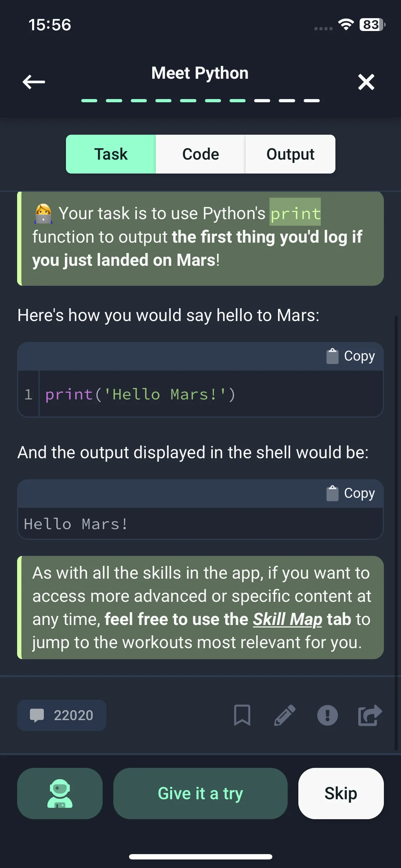Share this lesson via share icon
401x868 pixels.
370,715
